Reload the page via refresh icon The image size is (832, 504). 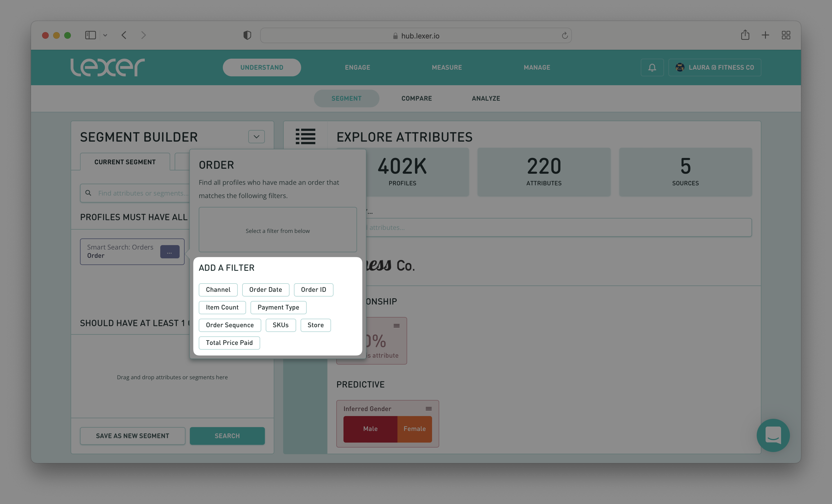565,35
